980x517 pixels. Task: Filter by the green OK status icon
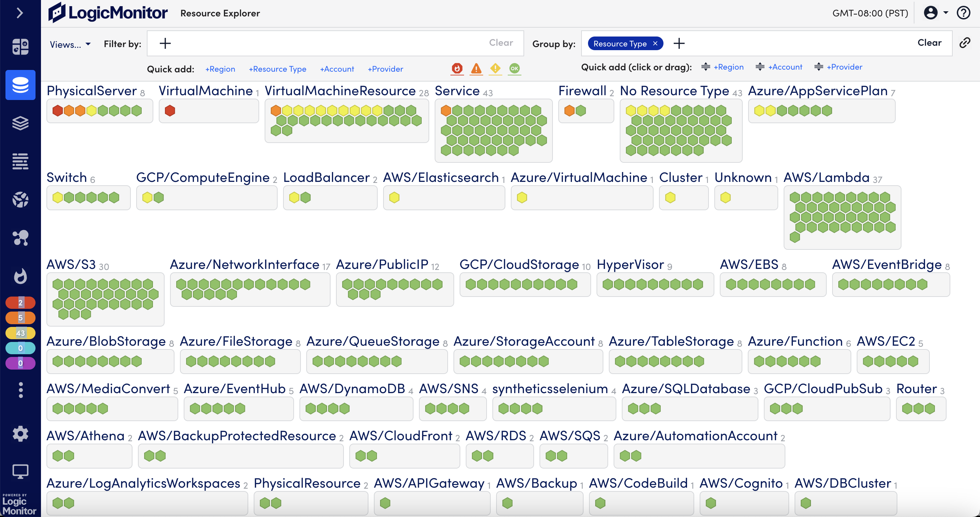coord(514,69)
